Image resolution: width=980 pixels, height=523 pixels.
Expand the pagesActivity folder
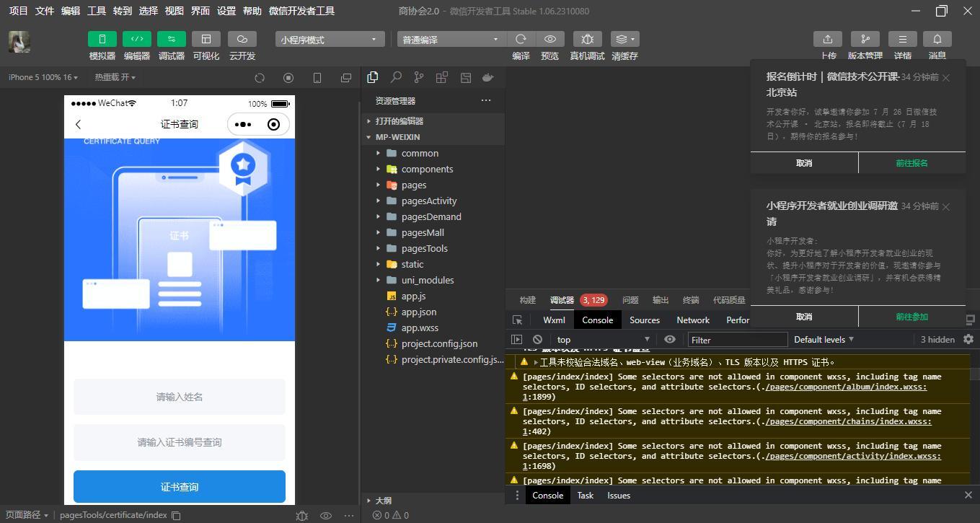(x=433, y=201)
